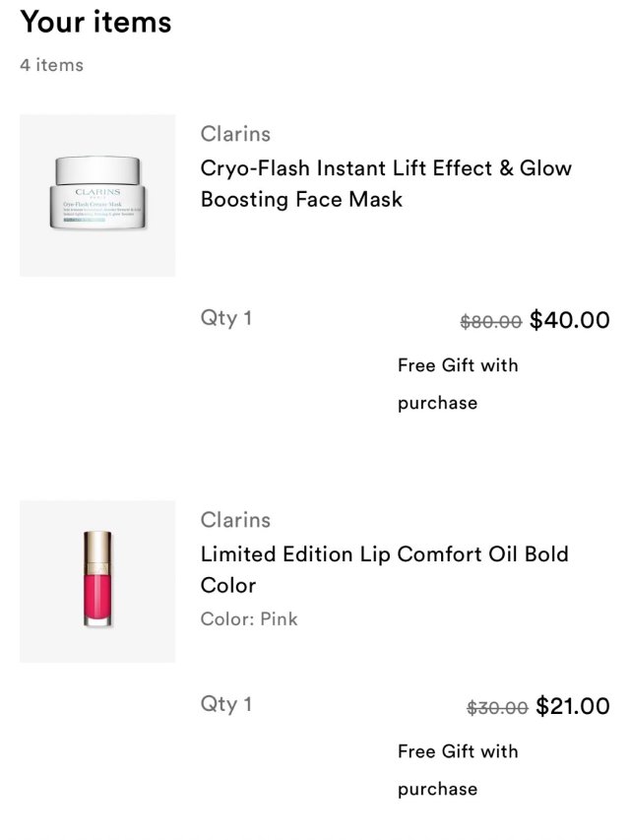This screenshot has height=840, width=630.
Task: Open the pink Lip Comfort Oil thumbnail
Action: point(97,581)
